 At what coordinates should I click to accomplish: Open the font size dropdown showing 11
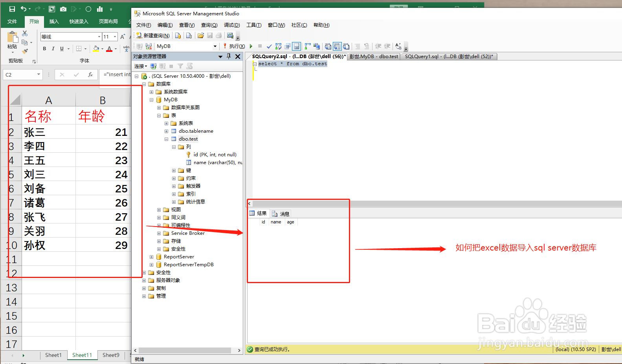click(115, 37)
